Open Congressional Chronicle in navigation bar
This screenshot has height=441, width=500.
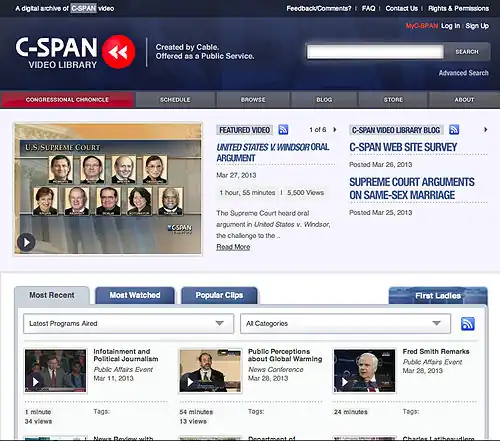pyautogui.click(x=67, y=100)
